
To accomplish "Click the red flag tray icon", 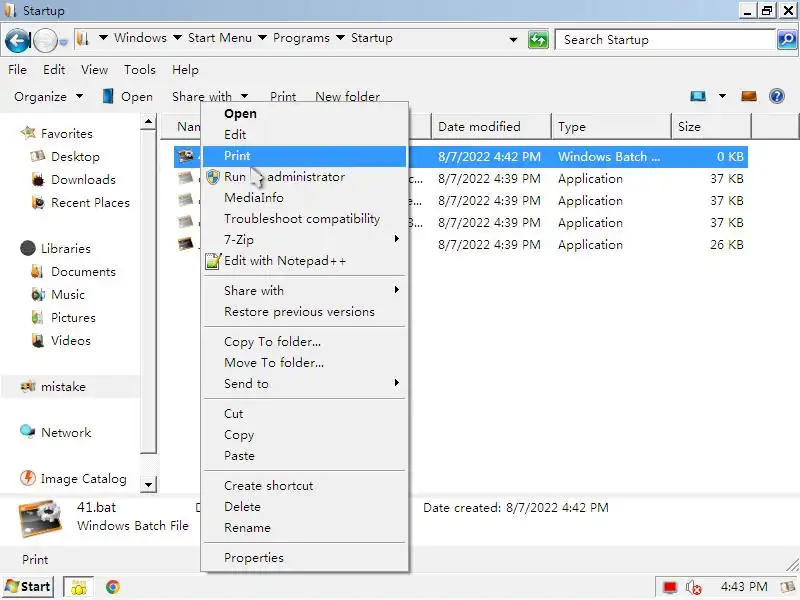I will 669,587.
